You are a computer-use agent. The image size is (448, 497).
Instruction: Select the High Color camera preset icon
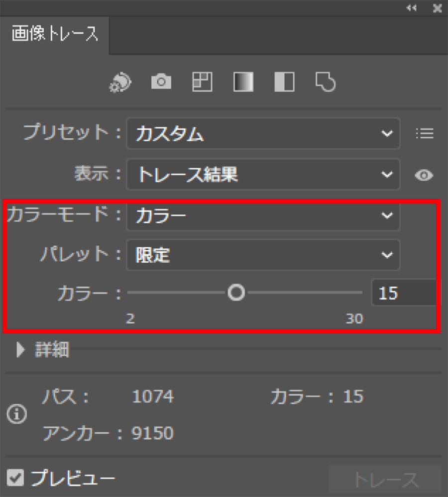click(161, 82)
